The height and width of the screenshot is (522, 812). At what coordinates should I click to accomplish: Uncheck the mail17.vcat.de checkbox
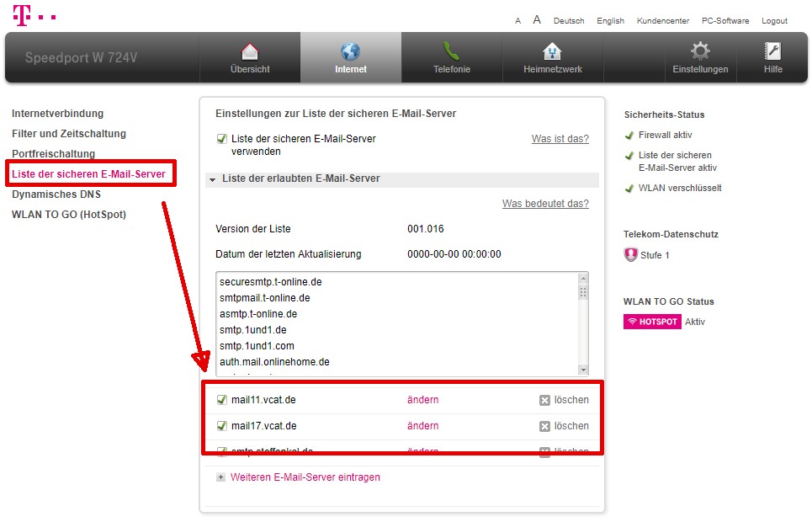click(x=222, y=427)
